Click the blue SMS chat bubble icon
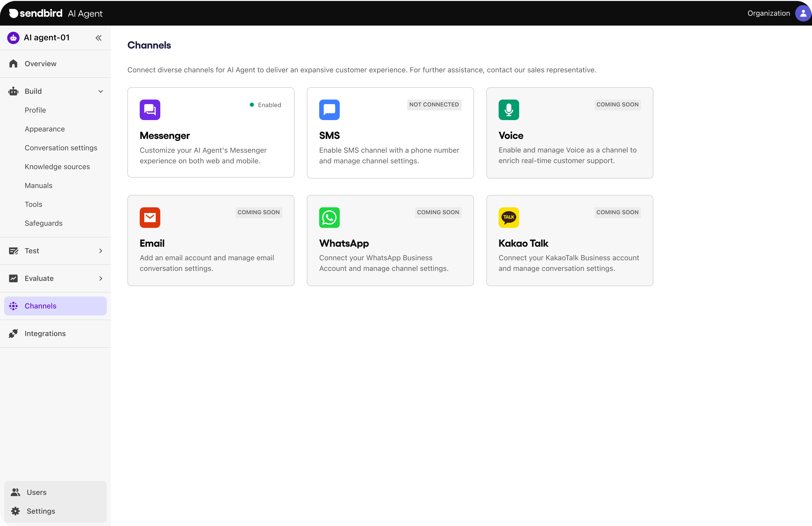The image size is (812, 526). (329, 110)
